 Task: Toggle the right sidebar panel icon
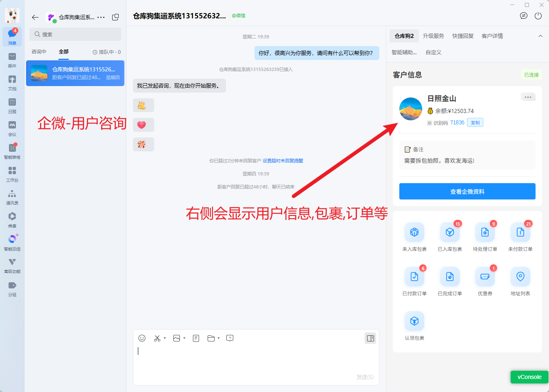point(370,338)
